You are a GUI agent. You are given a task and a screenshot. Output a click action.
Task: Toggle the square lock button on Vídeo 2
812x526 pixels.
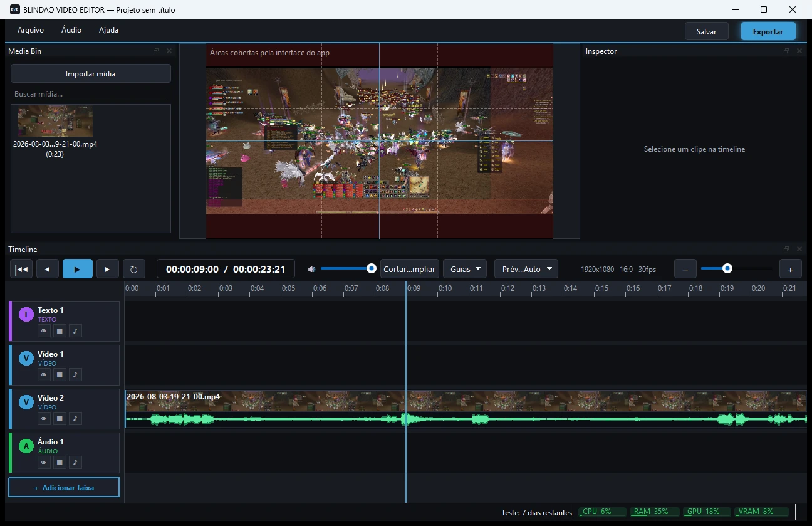pyautogui.click(x=60, y=419)
